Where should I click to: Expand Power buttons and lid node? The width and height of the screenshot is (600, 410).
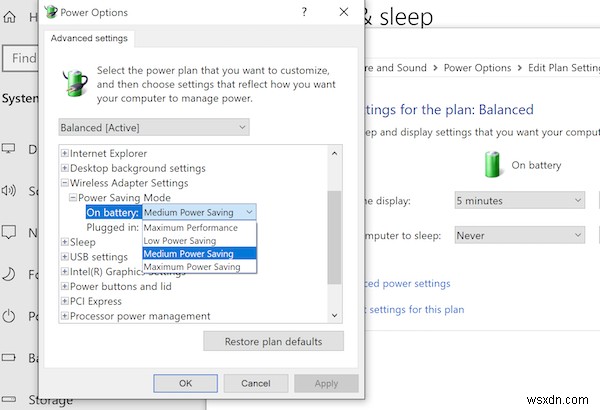[x=65, y=286]
